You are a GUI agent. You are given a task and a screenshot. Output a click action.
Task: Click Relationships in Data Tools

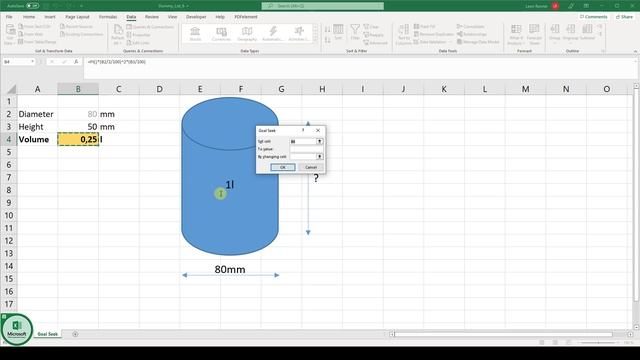coord(472,34)
